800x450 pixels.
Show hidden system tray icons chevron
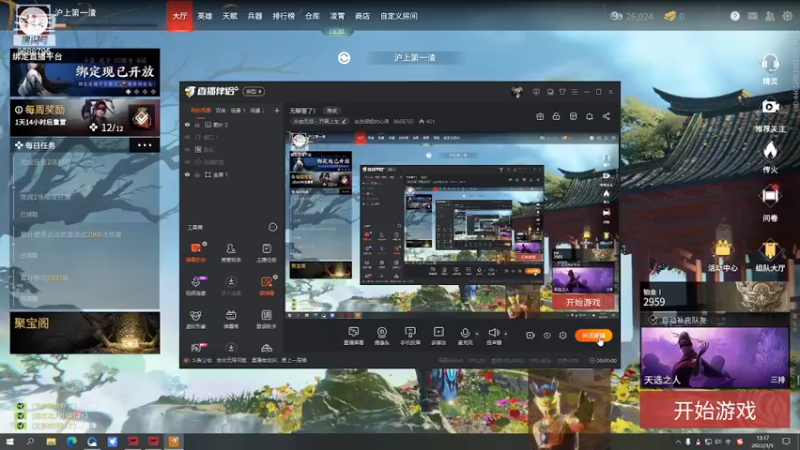click(x=678, y=441)
